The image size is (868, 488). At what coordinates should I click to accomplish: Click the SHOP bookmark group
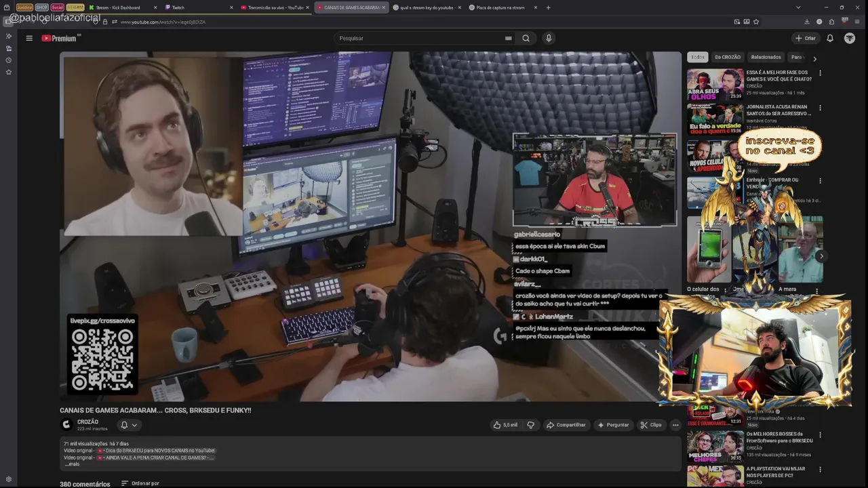[42, 7]
